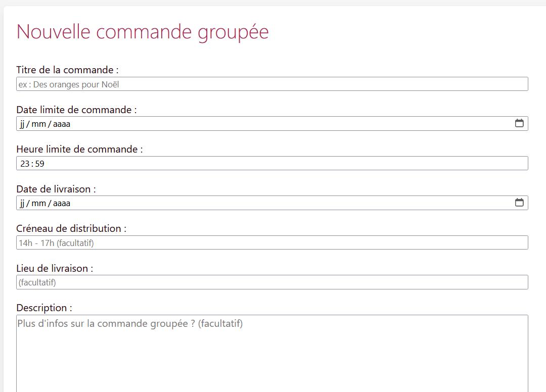Select the mm month segment in Date de livraison
Image resolution: width=546 pixels, height=392 pixels.
[38, 203]
